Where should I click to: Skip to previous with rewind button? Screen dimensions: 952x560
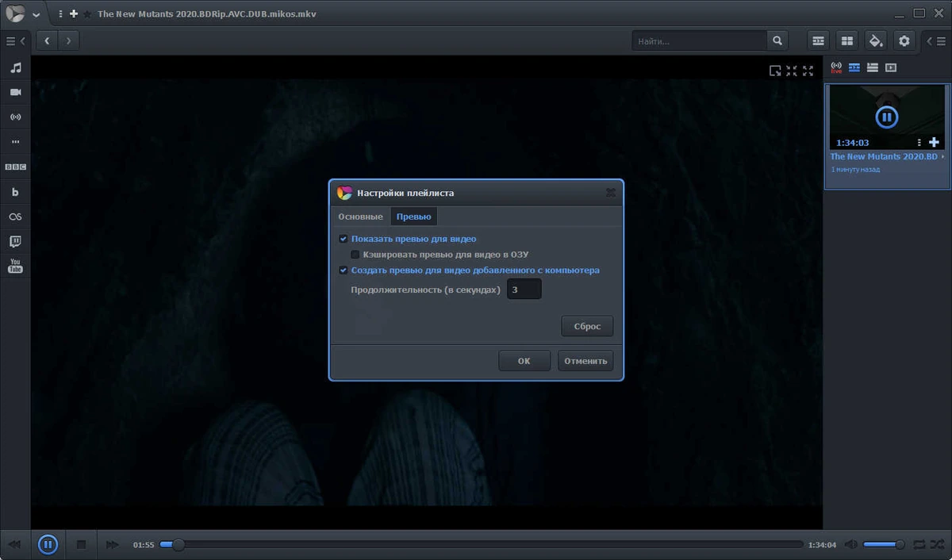pos(14,545)
